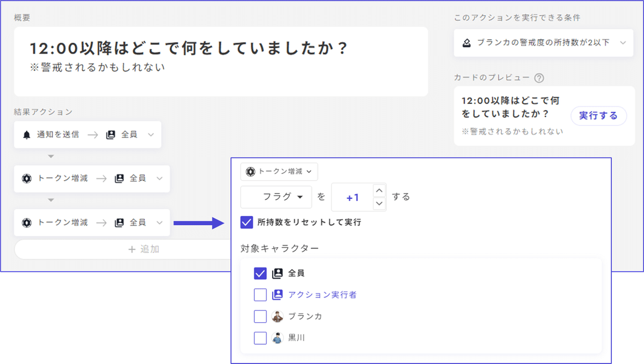Click the 概要 text box with 12:00以降 question

point(221,62)
